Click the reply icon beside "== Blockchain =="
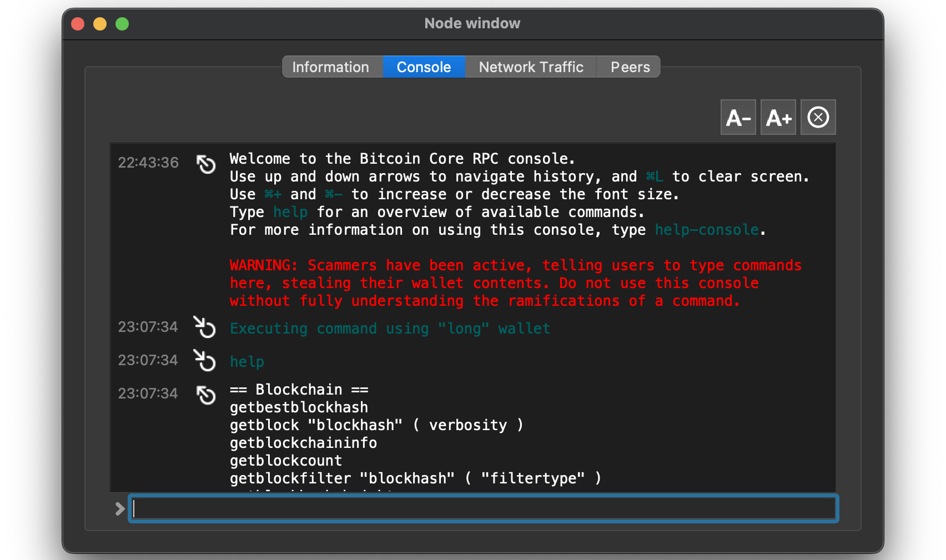The image size is (946, 560). (205, 395)
